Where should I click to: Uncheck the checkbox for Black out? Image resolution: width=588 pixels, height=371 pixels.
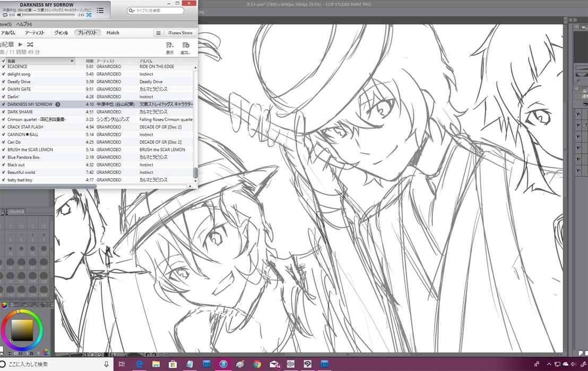point(4,165)
